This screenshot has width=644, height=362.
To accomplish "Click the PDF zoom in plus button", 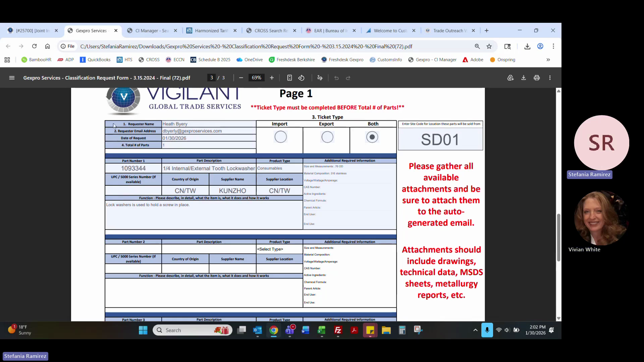I will tap(272, 78).
